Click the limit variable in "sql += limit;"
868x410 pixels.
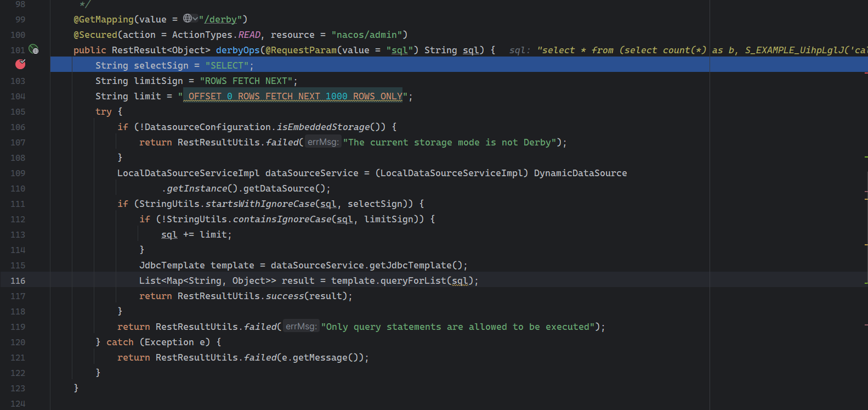[x=213, y=234]
